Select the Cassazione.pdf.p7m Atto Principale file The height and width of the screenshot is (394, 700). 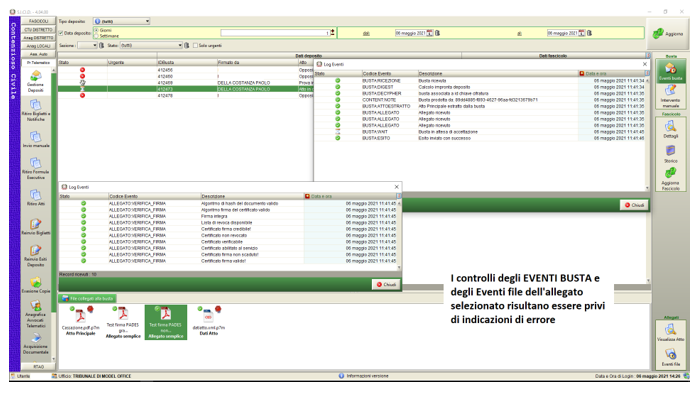pos(80,321)
